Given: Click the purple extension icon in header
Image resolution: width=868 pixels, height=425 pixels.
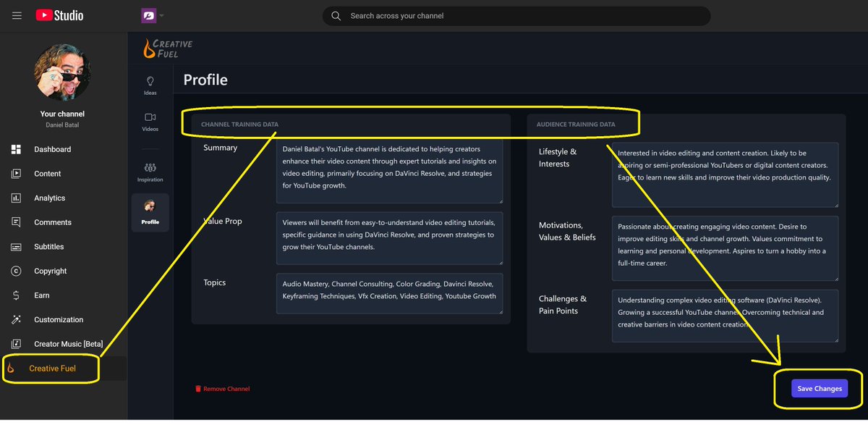Looking at the screenshot, I should [148, 15].
